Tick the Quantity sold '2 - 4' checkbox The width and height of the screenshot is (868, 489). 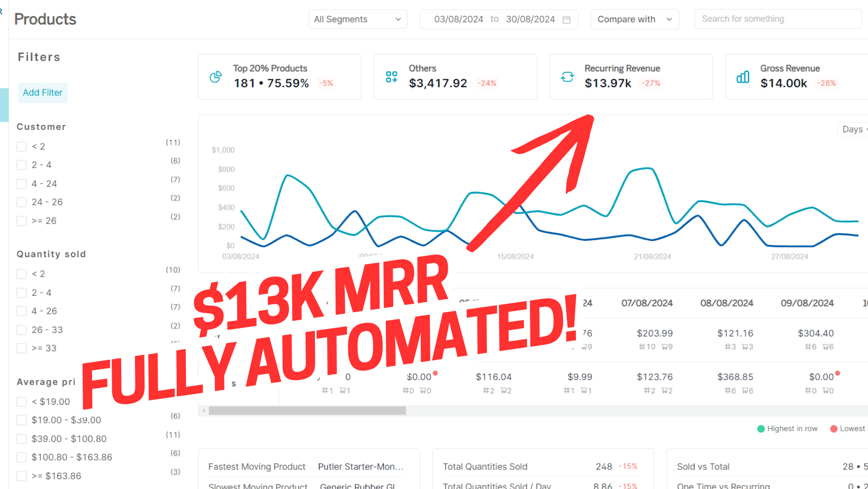click(22, 293)
